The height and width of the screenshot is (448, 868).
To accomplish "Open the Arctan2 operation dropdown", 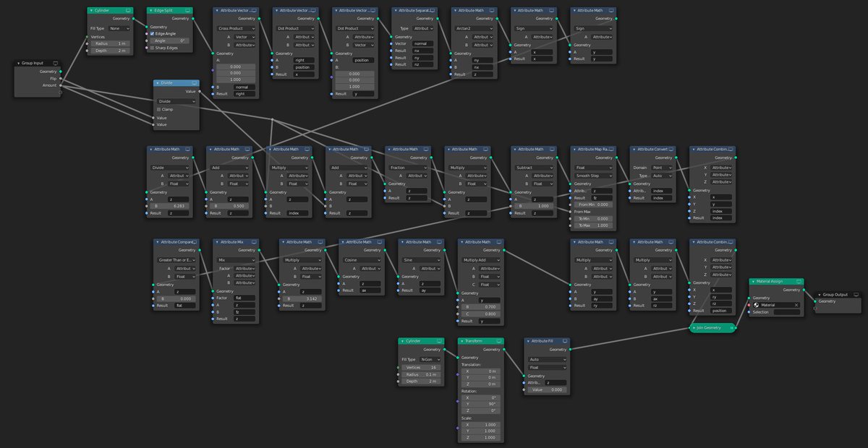I will [x=475, y=28].
